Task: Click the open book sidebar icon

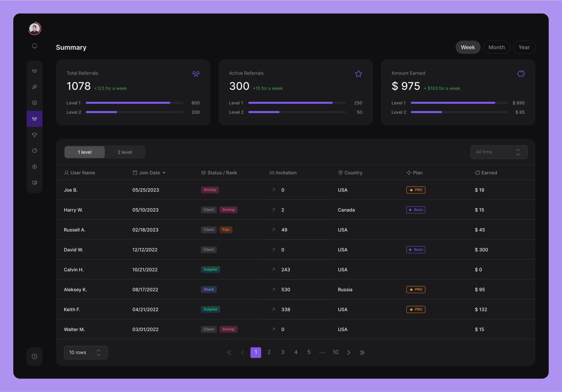Action: (x=34, y=183)
